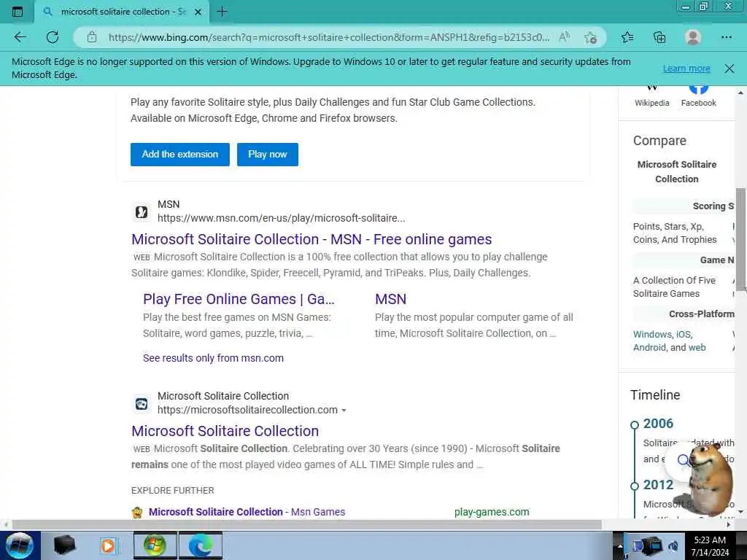This screenshot has height=560, width=747.
Task: Click the Compare heading
Action: [x=659, y=141]
